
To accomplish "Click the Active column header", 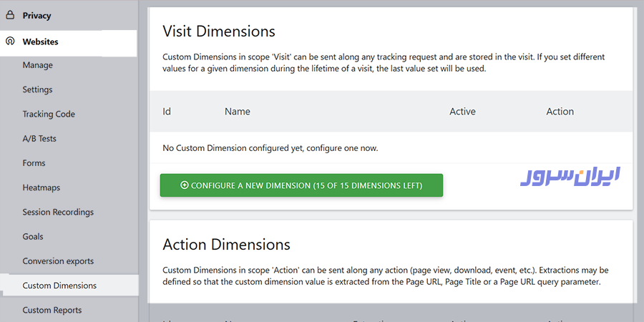I will [x=462, y=112].
